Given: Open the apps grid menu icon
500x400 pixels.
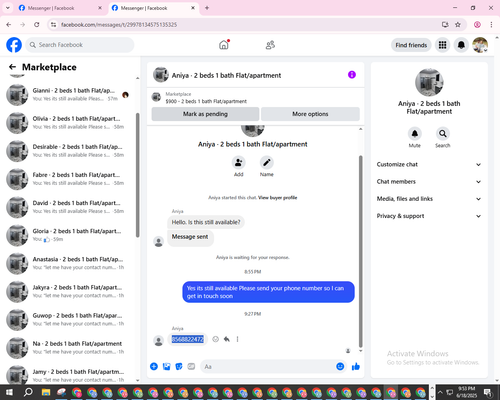Looking at the screenshot, I should click(x=442, y=45).
